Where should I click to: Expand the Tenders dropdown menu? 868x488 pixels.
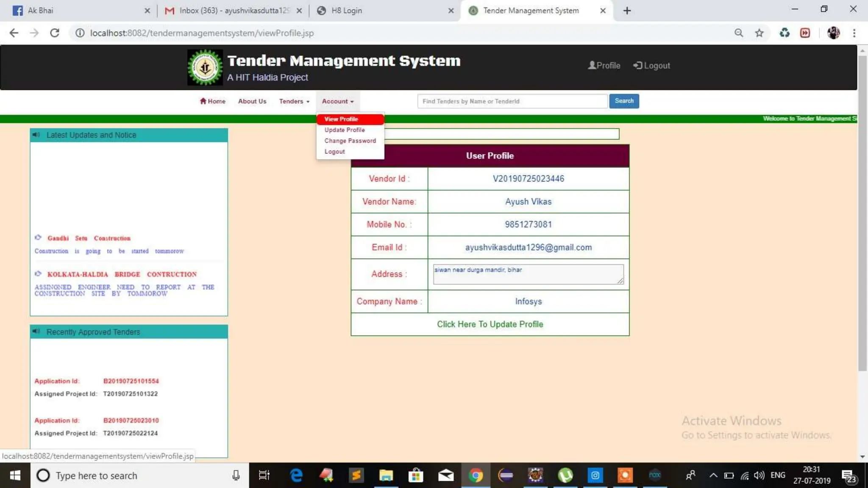coord(294,101)
